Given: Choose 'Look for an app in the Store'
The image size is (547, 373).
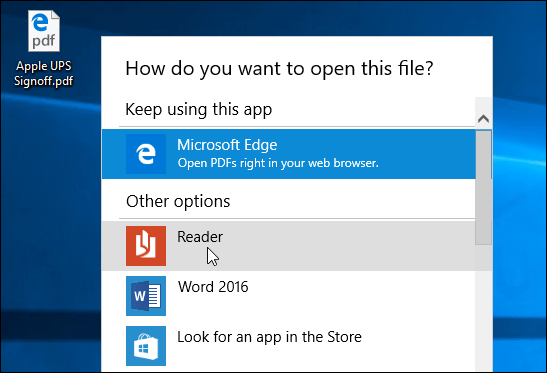Looking at the screenshot, I should (269, 337).
